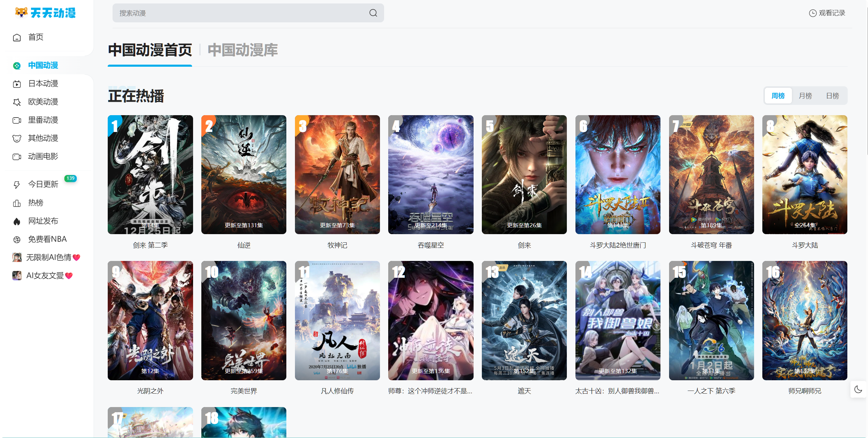This screenshot has height=438, width=868.
Task: Click the 欧美动漫 sidebar icon
Action: tap(17, 102)
